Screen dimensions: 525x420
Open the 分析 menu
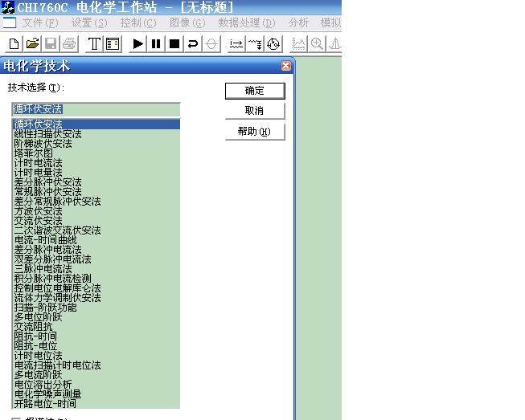tap(298, 22)
